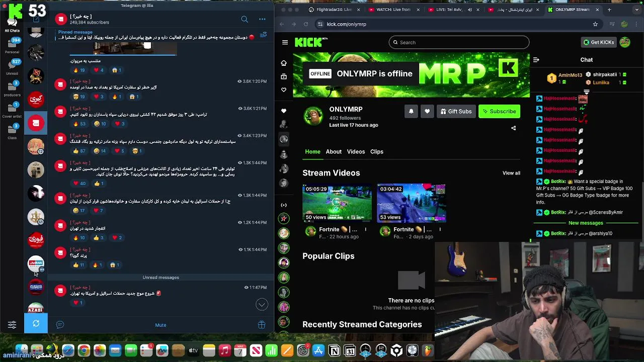The width and height of the screenshot is (644, 362).
Task: Click Get KICKs button
Action: pyautogui.click(x=598, y=42)
